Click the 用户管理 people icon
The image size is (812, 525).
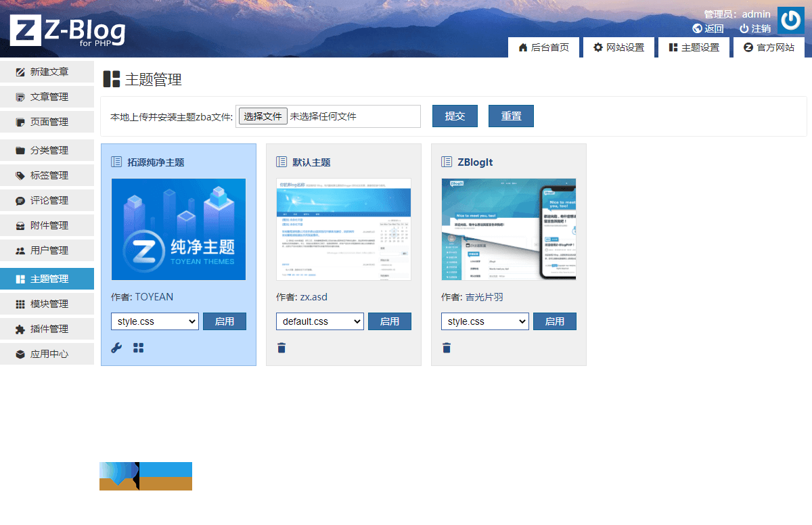[20, 250]
